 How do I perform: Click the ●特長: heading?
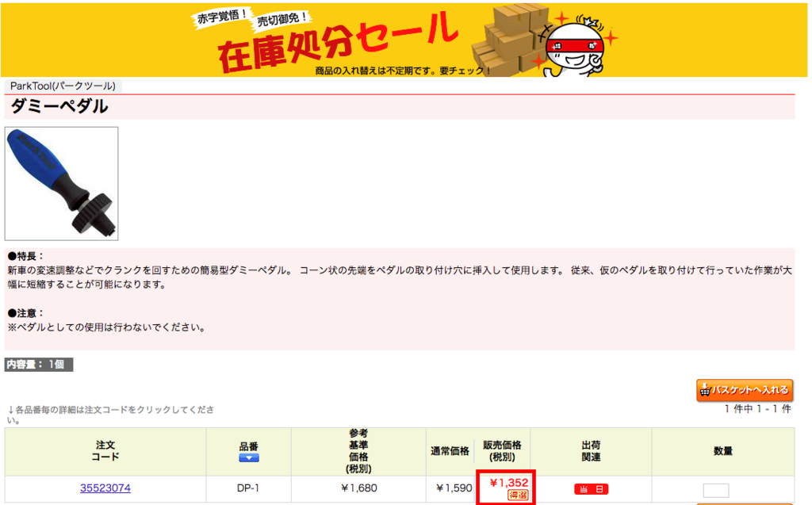pos(26,256)
